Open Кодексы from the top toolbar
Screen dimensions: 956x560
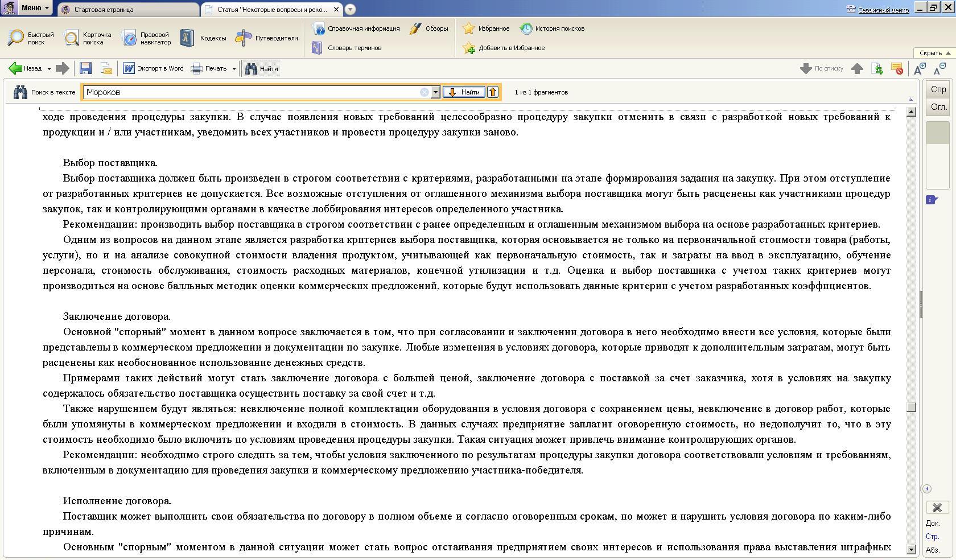(x=204, y=38)
